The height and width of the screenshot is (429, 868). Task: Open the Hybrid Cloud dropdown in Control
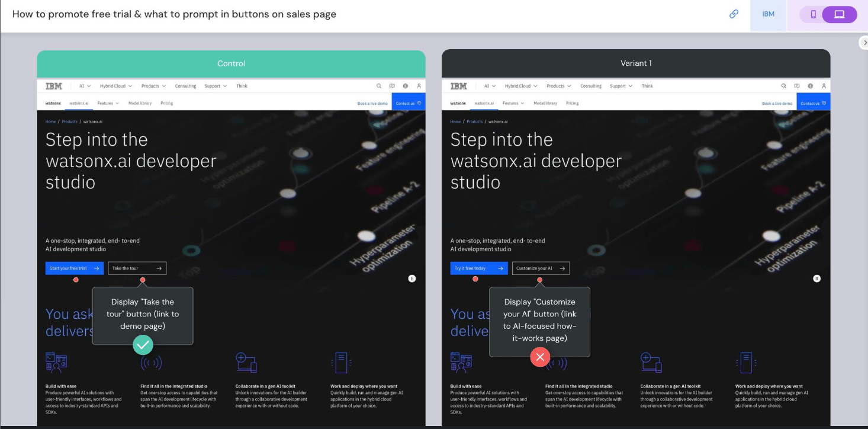[115, 86]
